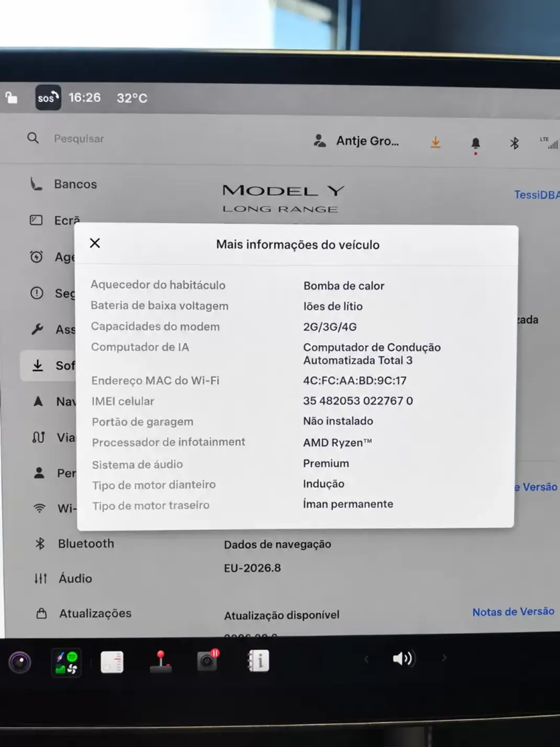
Task: Select the trips route menu icon
Action: coord(39,437)
